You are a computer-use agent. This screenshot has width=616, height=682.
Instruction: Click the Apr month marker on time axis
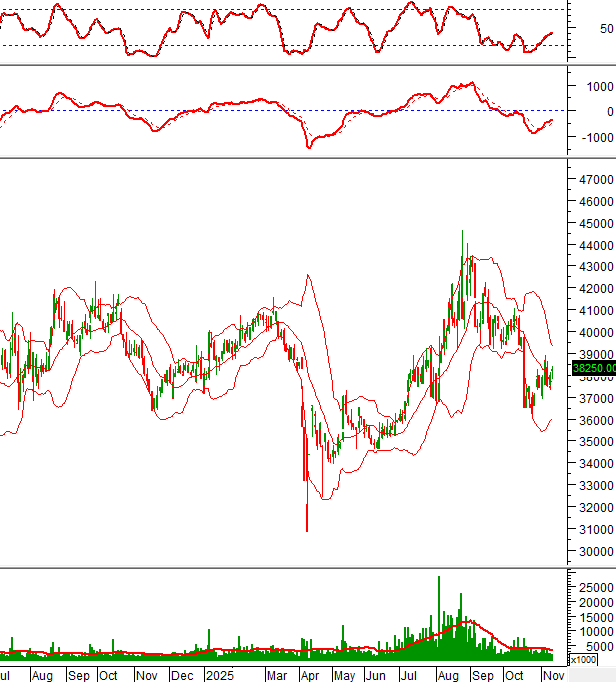310,675
